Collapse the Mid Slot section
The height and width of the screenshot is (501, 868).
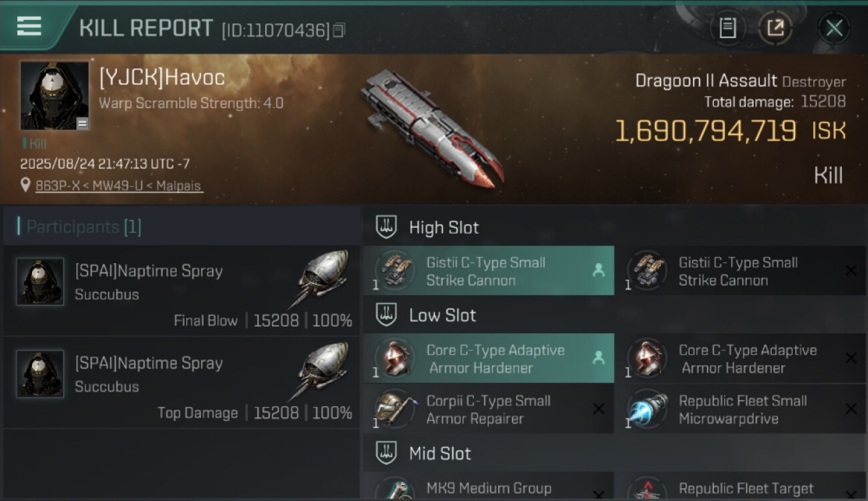[x=614, y=454]
